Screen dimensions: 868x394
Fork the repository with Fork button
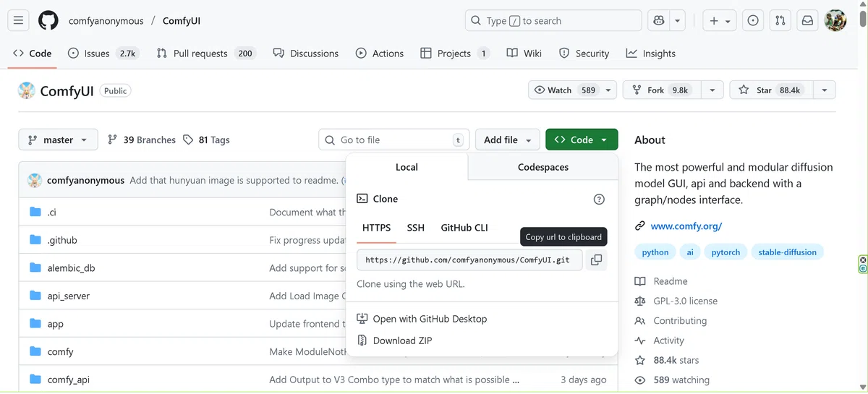click(x=662, y=90)
